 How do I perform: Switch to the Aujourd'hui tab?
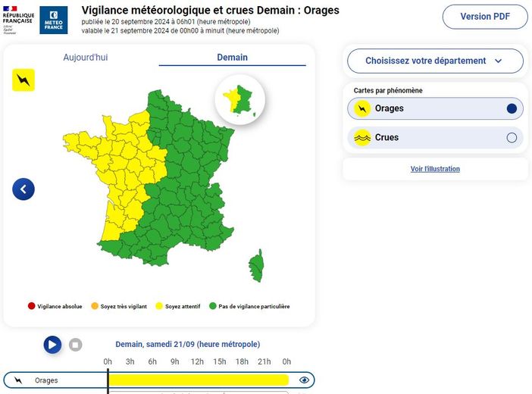tap(86, 57)
